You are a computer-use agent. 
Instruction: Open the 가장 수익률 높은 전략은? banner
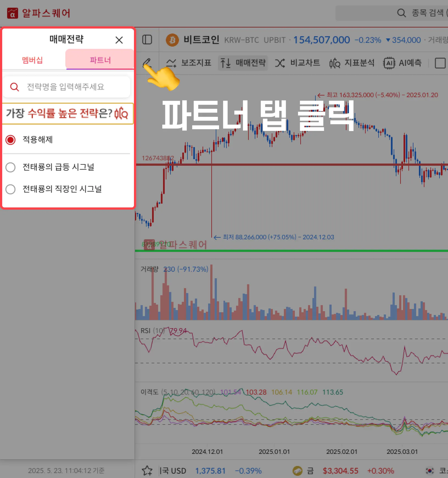point(68,114)
